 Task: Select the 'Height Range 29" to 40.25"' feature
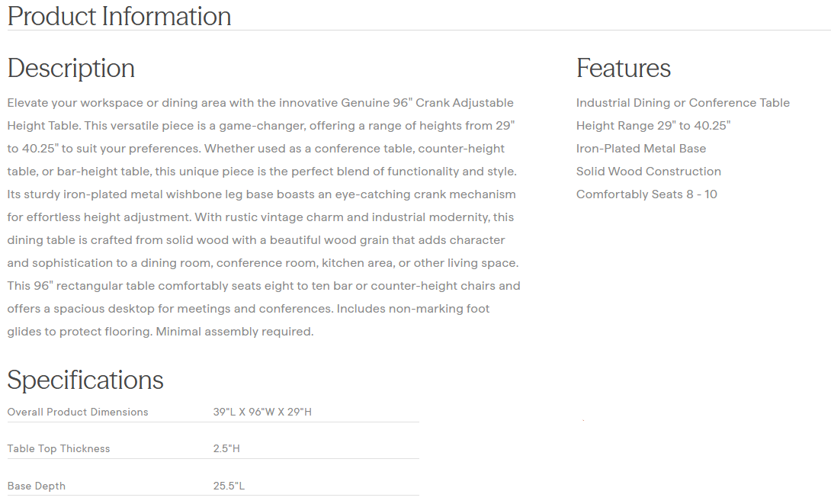[653, 126]
